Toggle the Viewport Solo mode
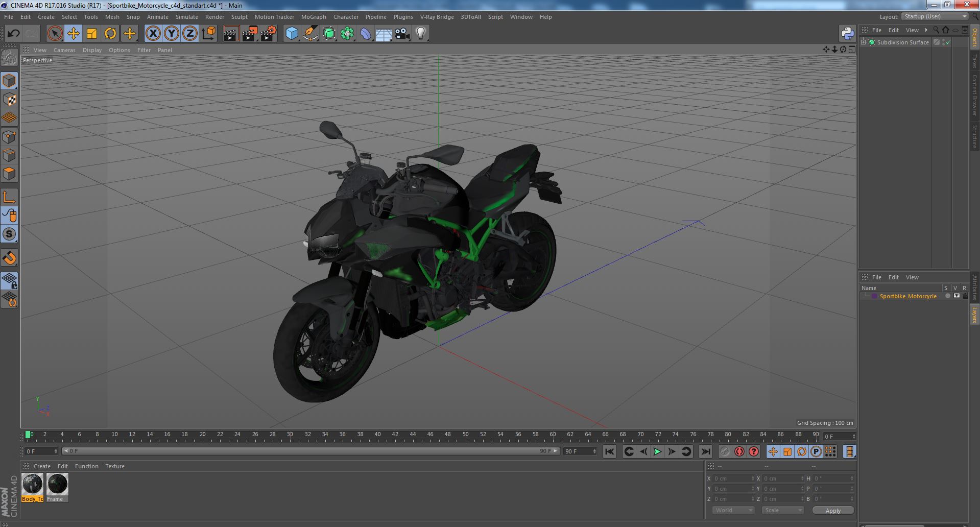The image size is (980, 527). 9,234
